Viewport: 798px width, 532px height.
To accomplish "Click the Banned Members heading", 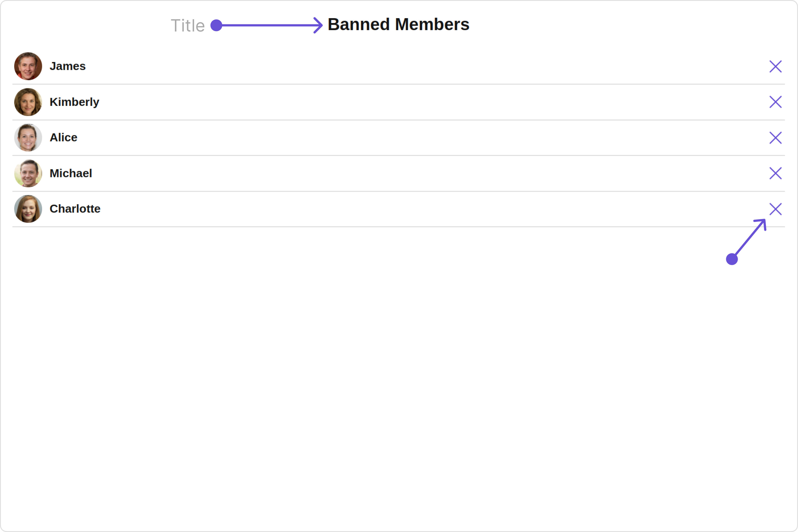I will coord(398,24).
